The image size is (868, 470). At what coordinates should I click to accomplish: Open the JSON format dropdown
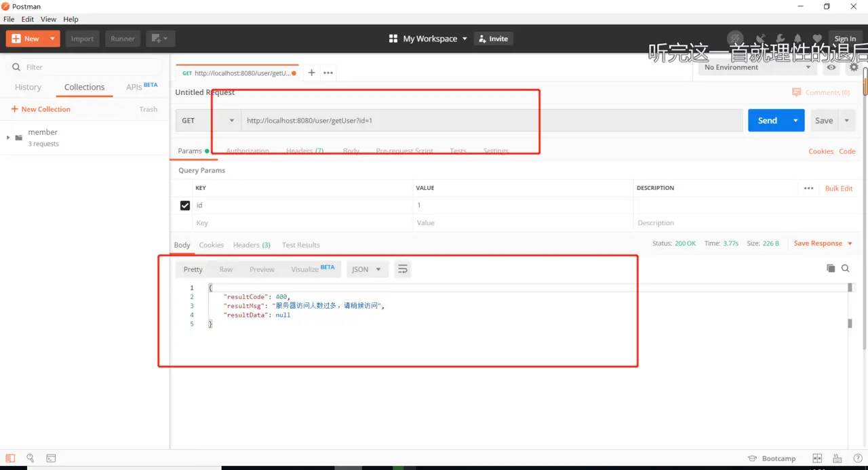click(x=367, y=269)
